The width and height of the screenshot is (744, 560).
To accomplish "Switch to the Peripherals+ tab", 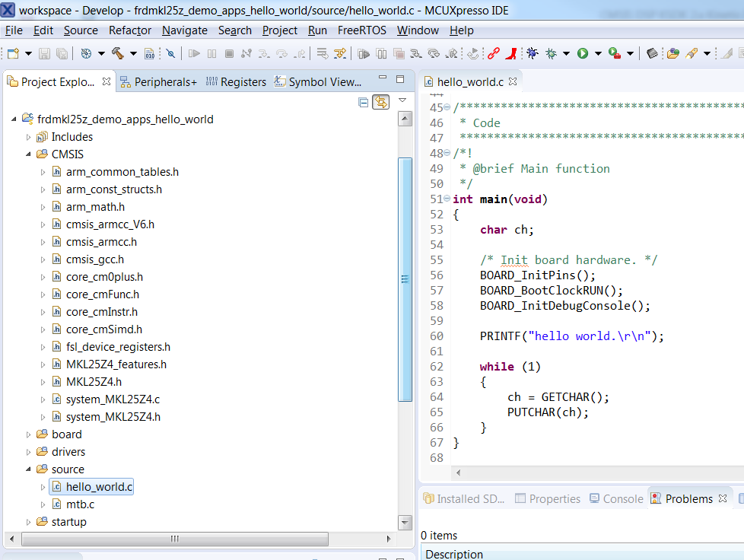I will point(158,82).
